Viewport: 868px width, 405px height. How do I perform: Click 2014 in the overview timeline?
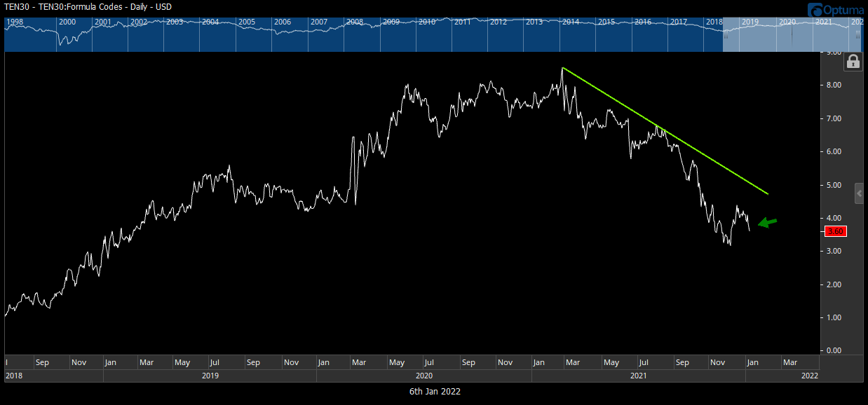click(x=571, y=22)
